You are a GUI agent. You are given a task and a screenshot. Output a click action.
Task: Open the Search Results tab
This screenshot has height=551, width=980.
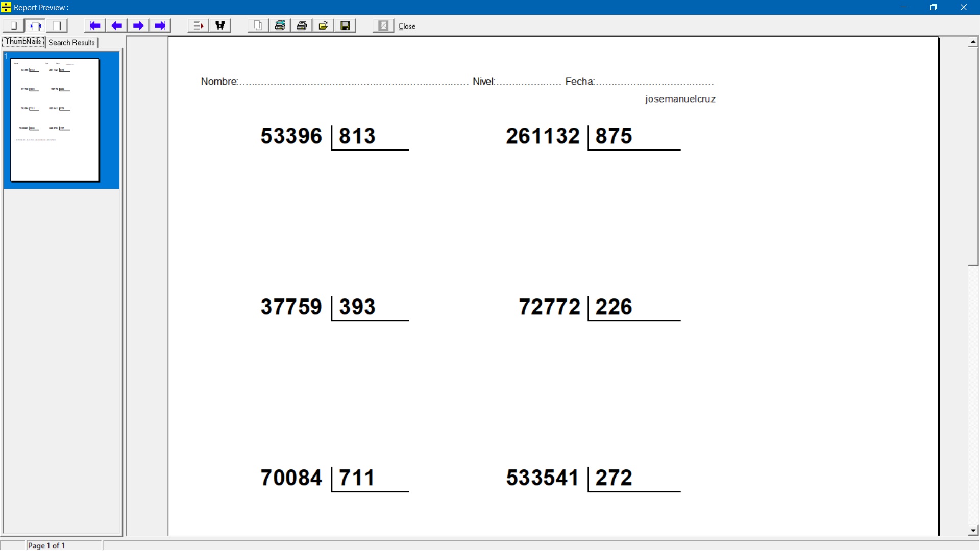[71, 43]
